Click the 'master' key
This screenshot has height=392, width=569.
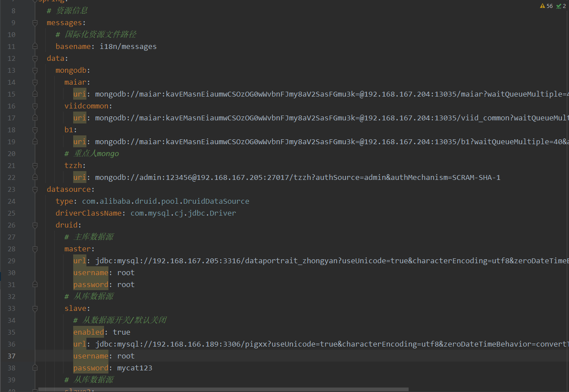pyautogui.click(x=78, y=249)
